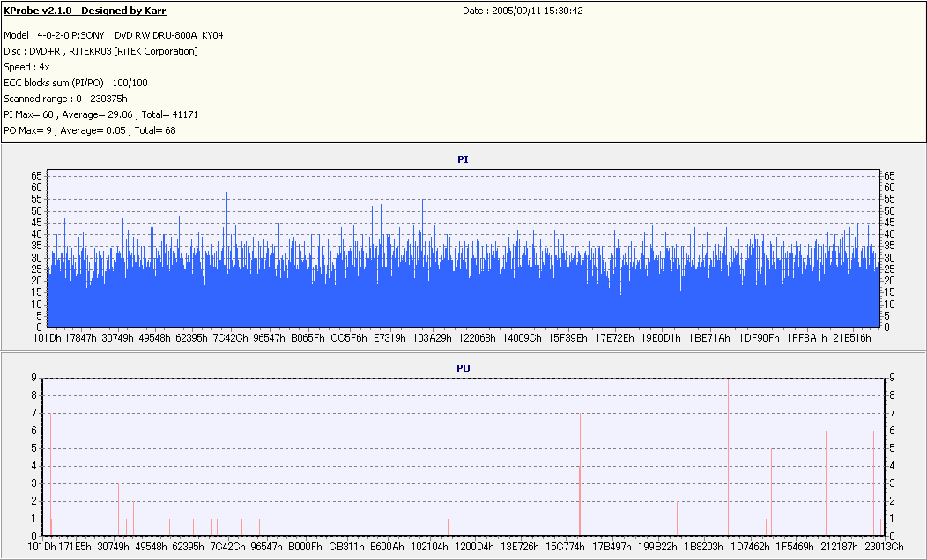Click the 1D7462h axis label
927x560 pixels.
[750, 547]
